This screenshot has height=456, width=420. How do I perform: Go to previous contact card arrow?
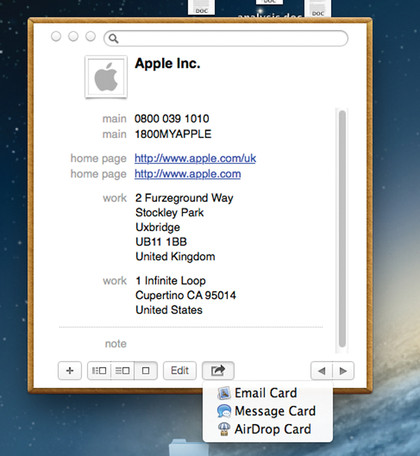(322, 371)
